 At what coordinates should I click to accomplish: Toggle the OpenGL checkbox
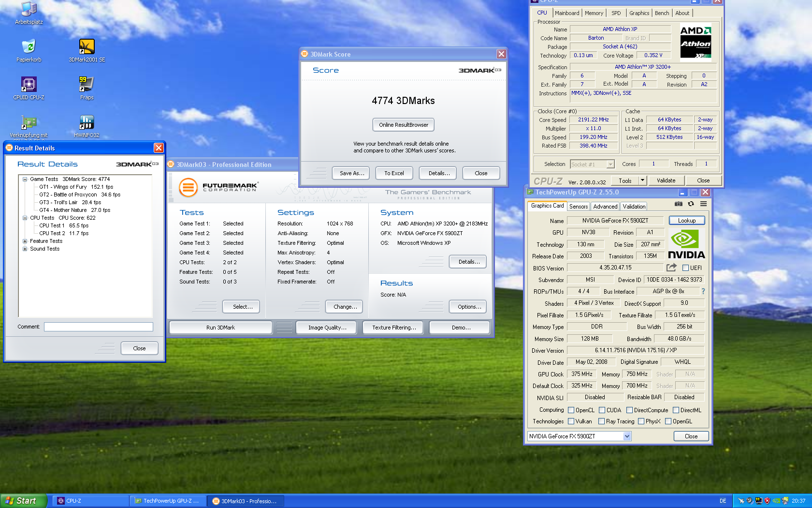click(668, 421)
